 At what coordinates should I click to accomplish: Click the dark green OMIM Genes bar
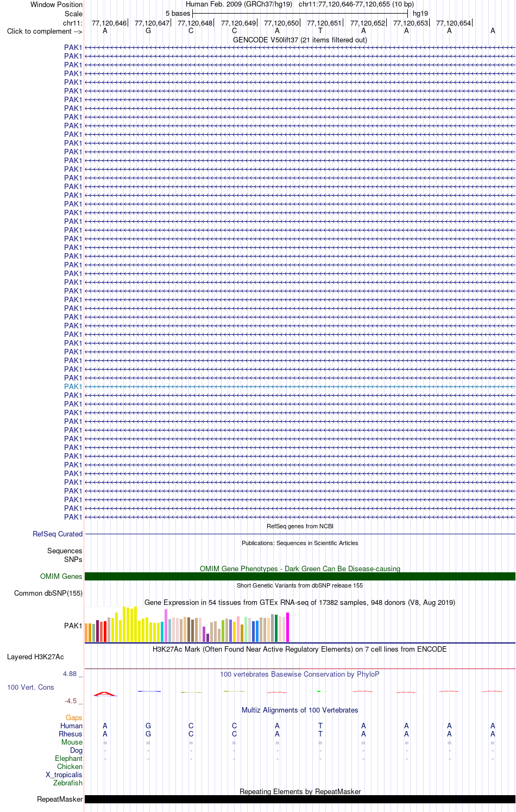pos(300,576)
